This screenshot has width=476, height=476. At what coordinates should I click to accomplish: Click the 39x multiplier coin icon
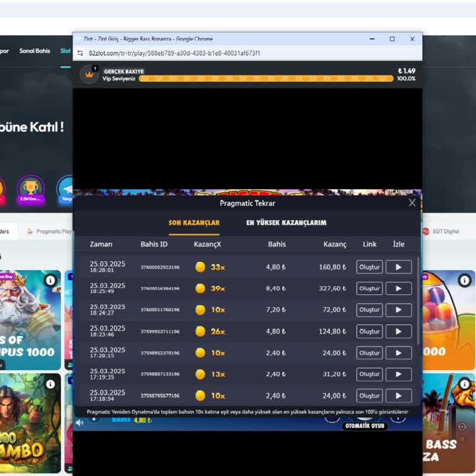tap(200, 288)
